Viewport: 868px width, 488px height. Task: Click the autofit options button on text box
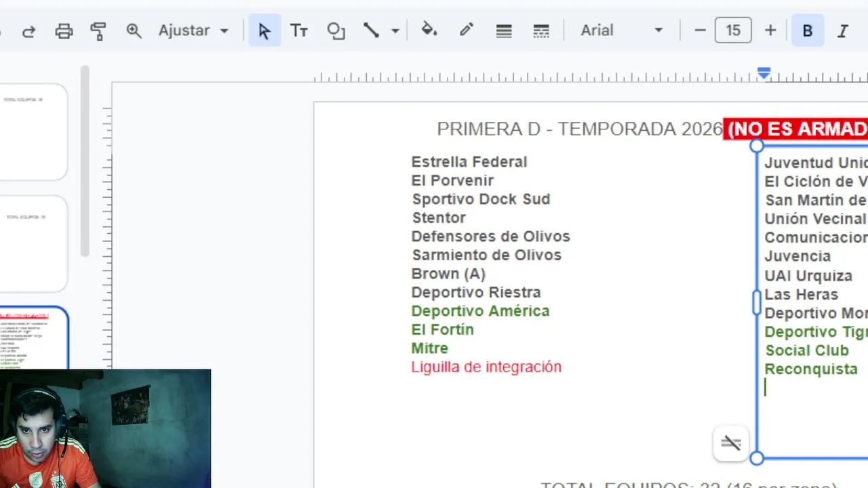tap(731, 443)
